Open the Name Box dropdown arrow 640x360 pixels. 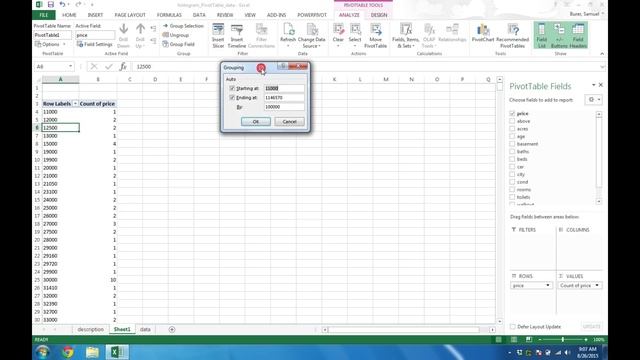coord(70,67)
